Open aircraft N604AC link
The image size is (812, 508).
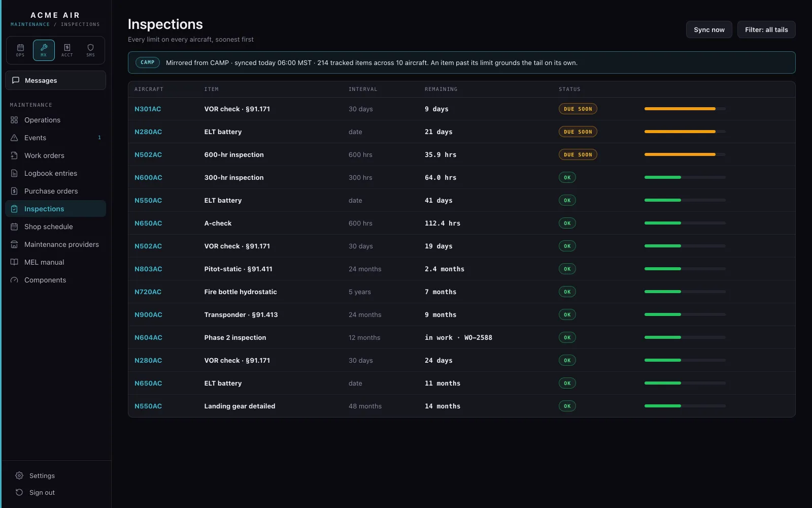coord(148,337)
